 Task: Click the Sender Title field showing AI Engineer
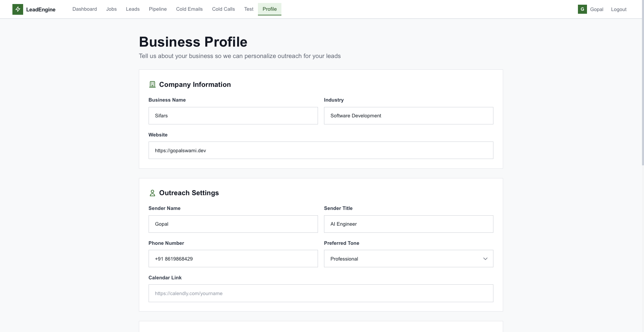pos(408,224)
